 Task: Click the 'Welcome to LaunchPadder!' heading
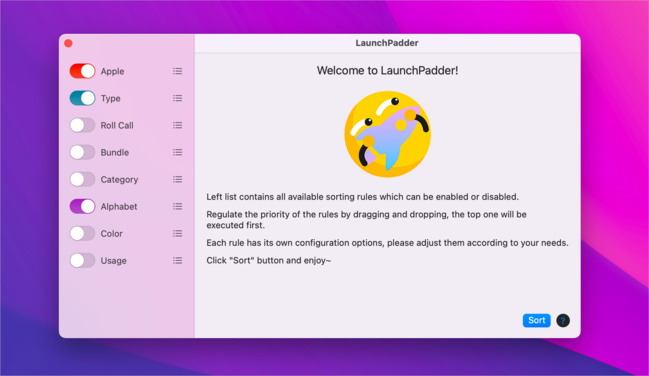(387, 70)
